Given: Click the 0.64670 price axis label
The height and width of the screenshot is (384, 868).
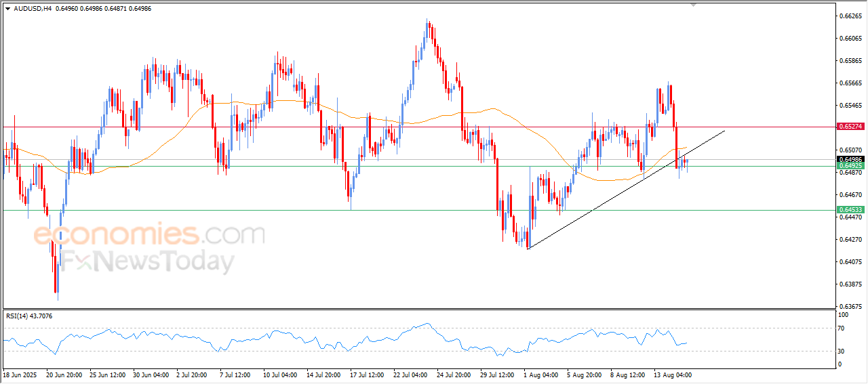Looking at the screenshot, I should 850,194.
